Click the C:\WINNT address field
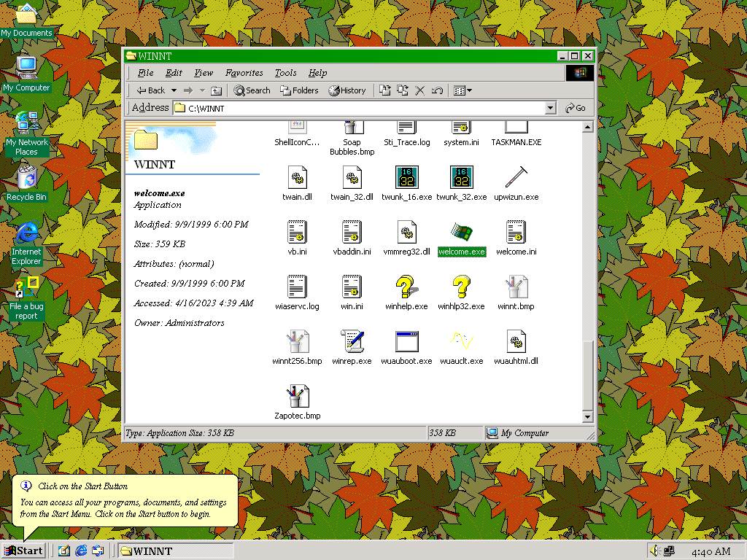The image size is (747, 560). (360, 108)
